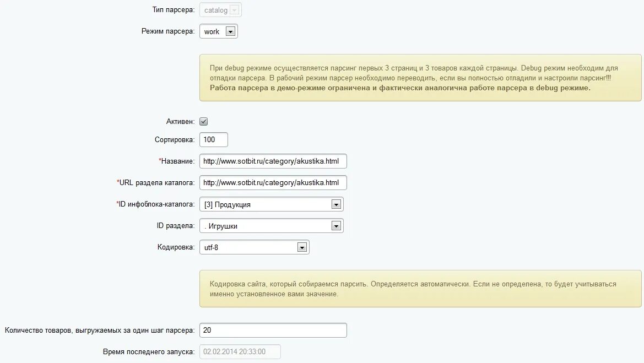
Task: Click the 'Сортировка:' label
Action: pos(175,140)
